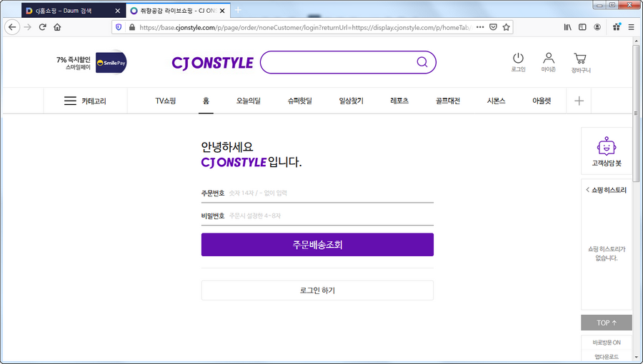Click the 로그인 하기 button
Screen dimensions: 643x364
pyautogui.click(x=317, y=290)
